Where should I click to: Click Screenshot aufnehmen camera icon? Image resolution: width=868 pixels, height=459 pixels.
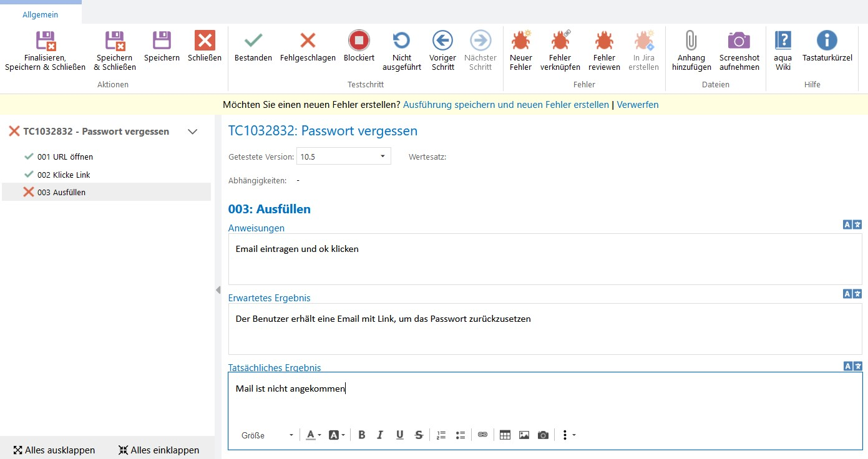pos(739,41)
